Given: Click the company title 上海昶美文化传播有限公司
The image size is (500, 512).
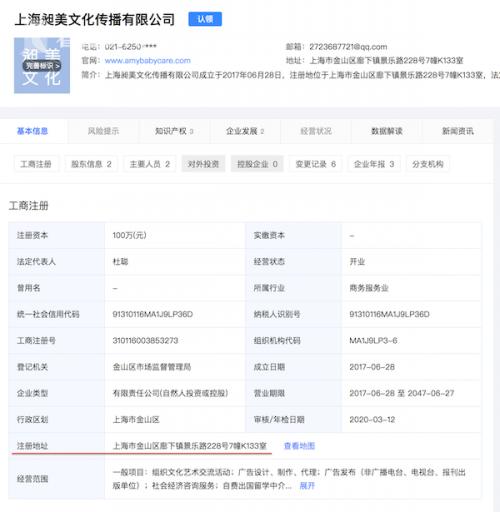Looking at the screenshot, I should [95, 19].
